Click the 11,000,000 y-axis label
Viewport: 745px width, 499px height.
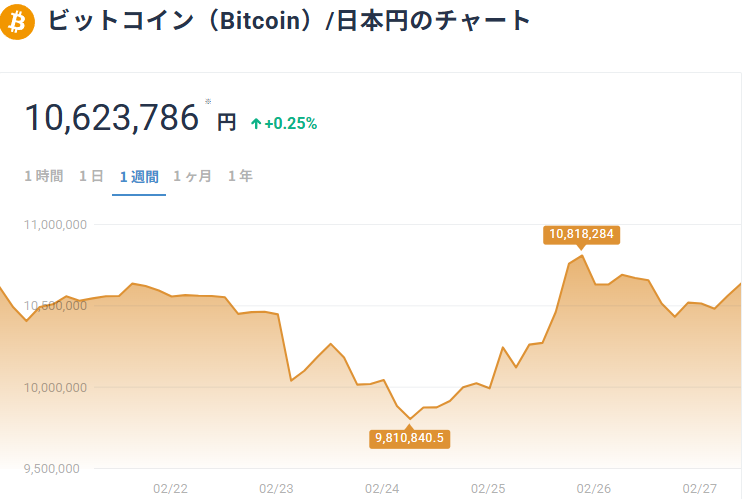[56, 224]
